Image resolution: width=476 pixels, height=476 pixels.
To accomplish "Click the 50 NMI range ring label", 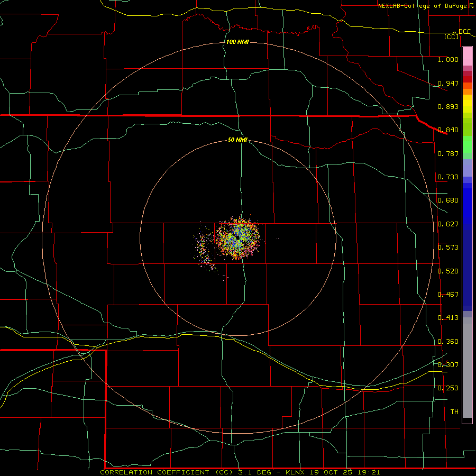I will tap(237, 140).
